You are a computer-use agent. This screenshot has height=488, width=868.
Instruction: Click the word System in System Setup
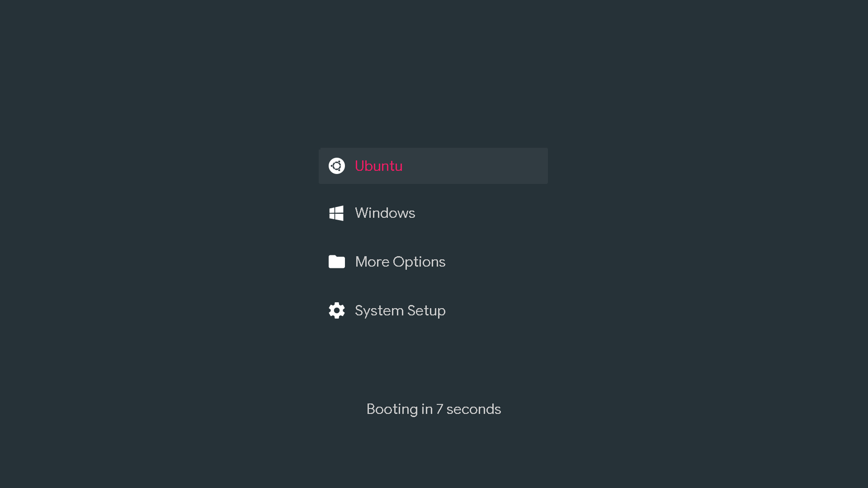[x=379, y=310]
